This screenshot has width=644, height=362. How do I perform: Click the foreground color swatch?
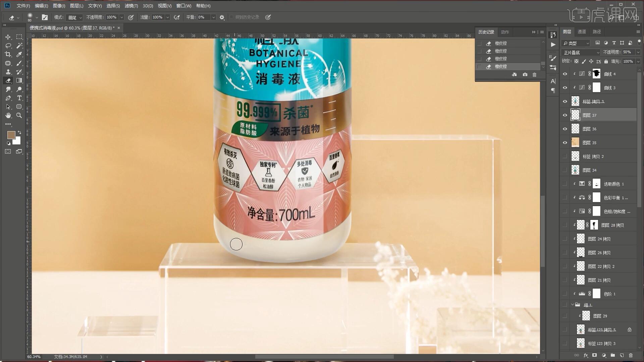coord(11,135)
